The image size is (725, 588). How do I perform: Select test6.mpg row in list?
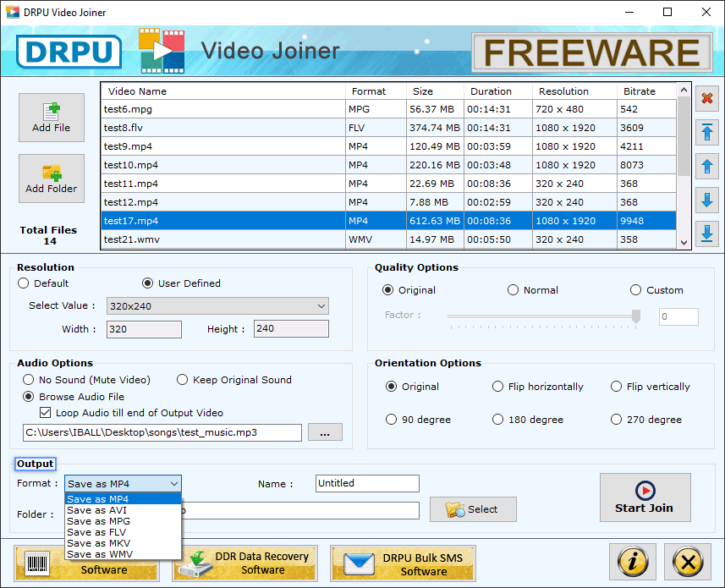point(388,109)
